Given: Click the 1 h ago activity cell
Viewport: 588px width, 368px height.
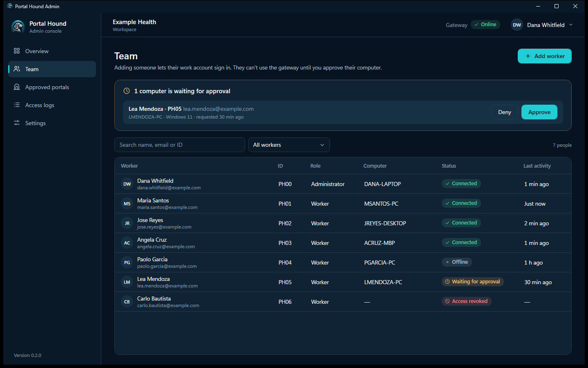Looking at the screenshot, I should click(x=533, y=263).
